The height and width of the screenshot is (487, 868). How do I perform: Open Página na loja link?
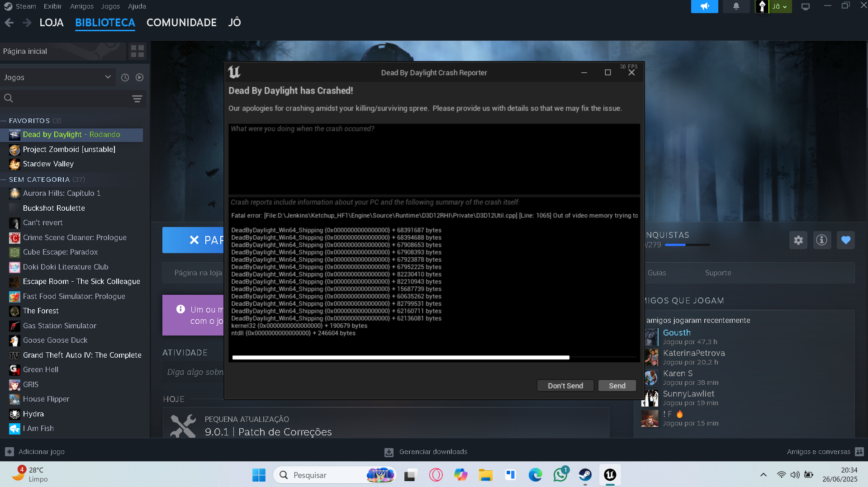[198, 273]
